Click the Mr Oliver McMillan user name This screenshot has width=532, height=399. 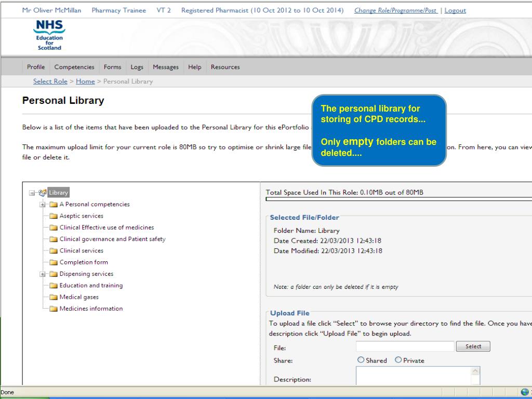pyautogui.click(x=51, y=10)
